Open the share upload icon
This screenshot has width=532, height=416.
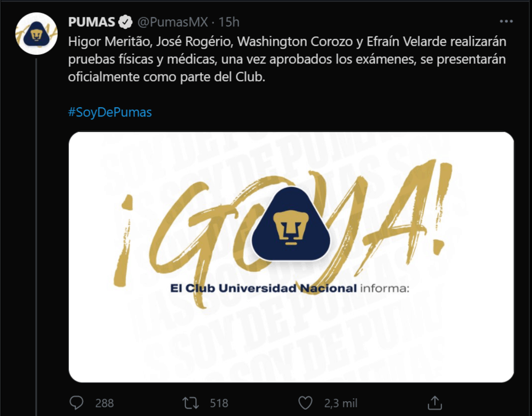(434, 403)
